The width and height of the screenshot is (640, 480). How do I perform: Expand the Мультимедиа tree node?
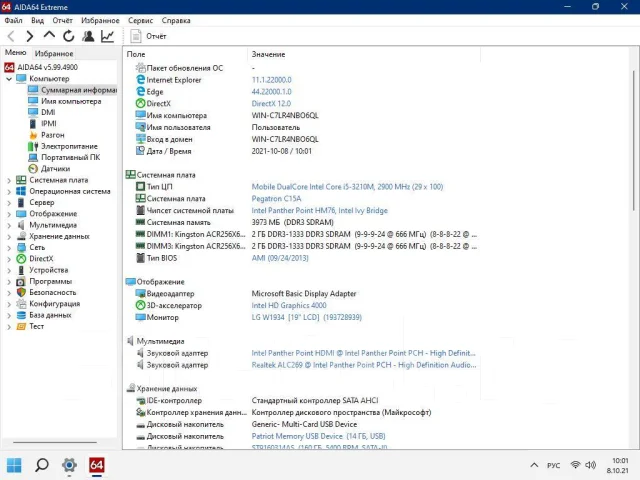[9, 225]
